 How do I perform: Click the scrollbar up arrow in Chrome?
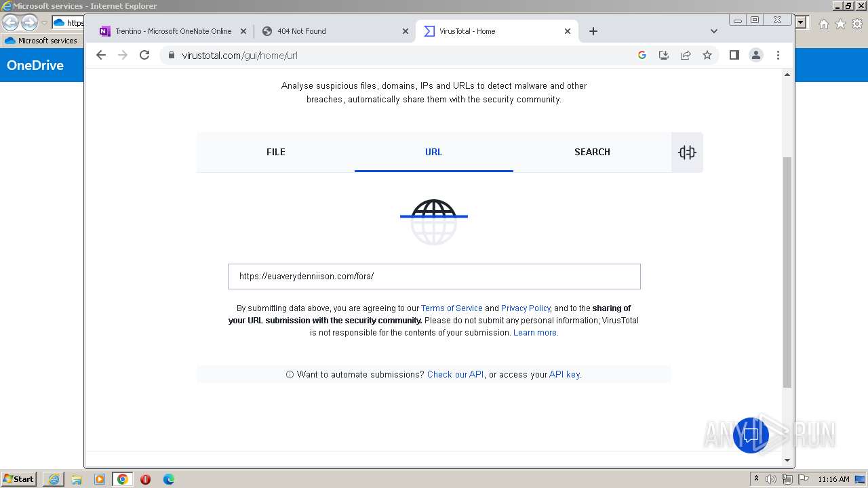click(787, 75)
